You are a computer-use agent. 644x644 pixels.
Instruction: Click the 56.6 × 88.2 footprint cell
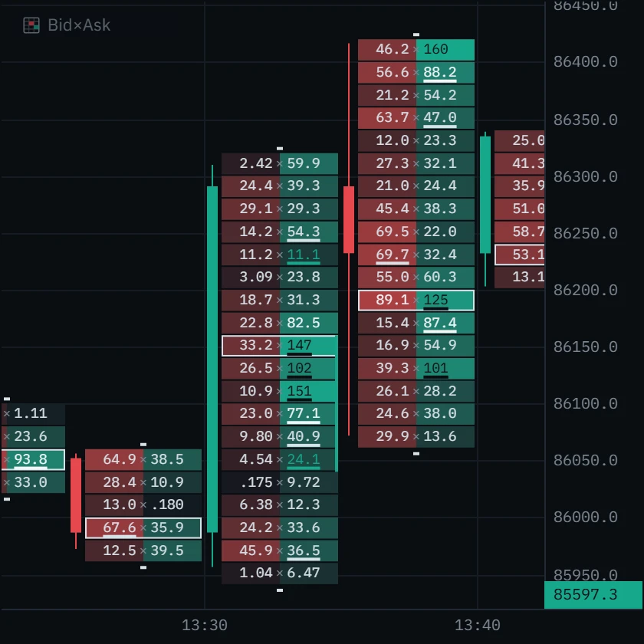[416, 72]
